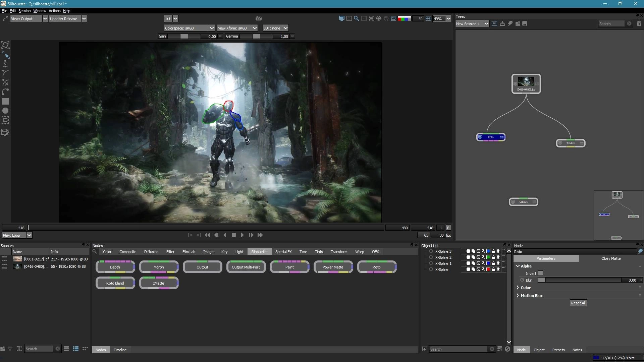Screen dimensions: 644x362
Task: Click the Depth node button
Action: [x=115, y=267]
